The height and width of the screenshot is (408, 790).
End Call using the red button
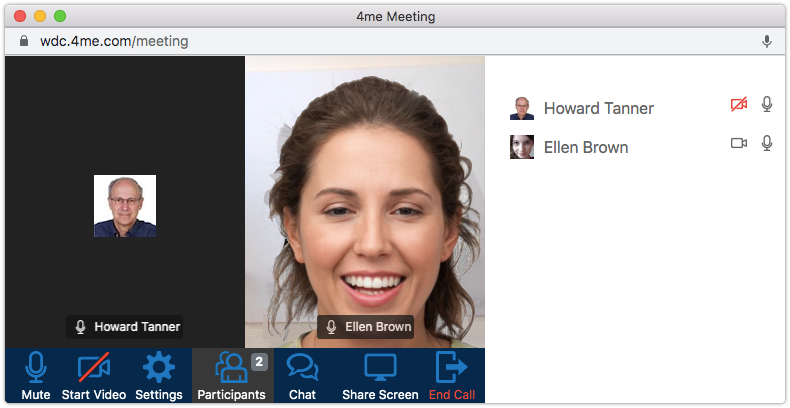coord(452,376)
